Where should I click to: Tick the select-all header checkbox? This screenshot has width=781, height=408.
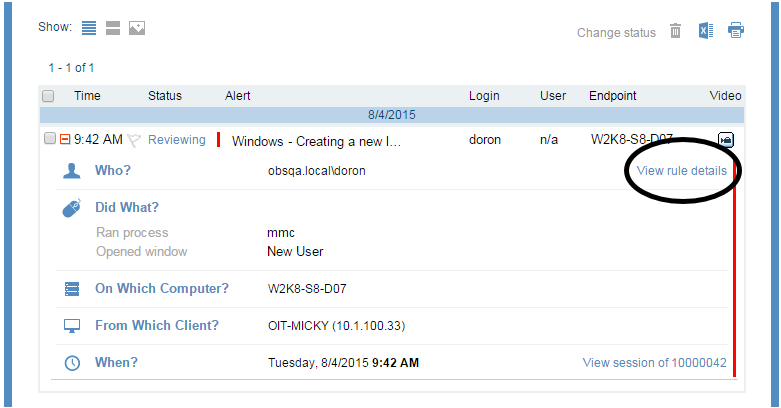48,97
